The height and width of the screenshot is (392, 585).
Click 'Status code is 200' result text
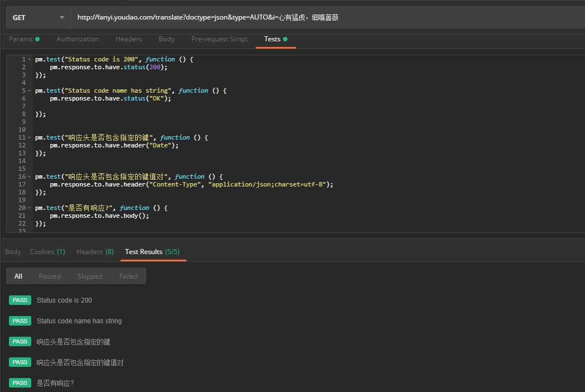(64, 300)
